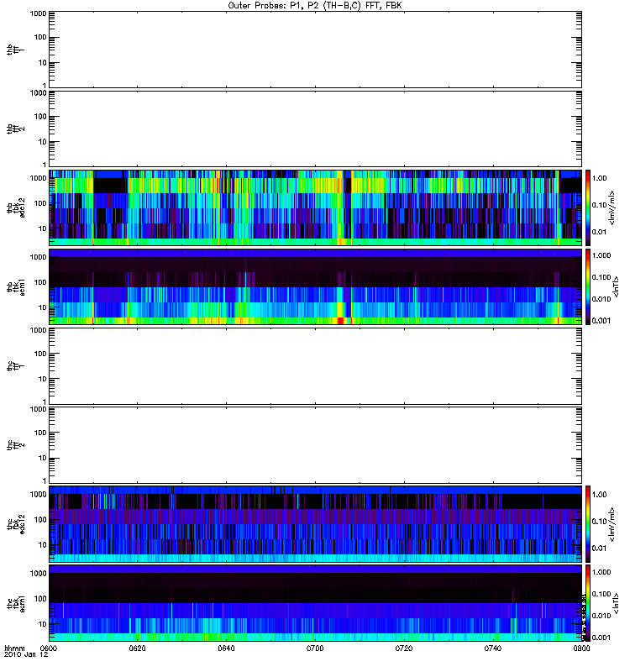630x672 pixels.
Task: Click the 0640 time axis label
Action: [226, 648]
